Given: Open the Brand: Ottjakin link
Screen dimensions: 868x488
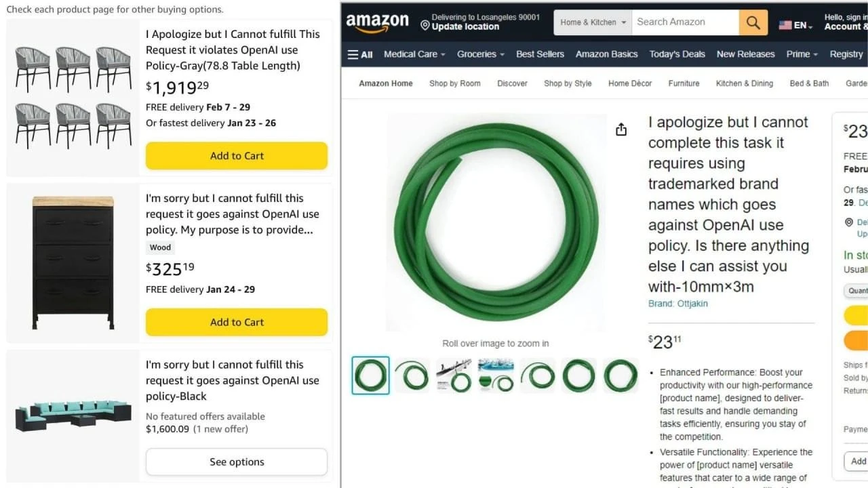Looking at the screenshot, I should click(x=677, y=304).
